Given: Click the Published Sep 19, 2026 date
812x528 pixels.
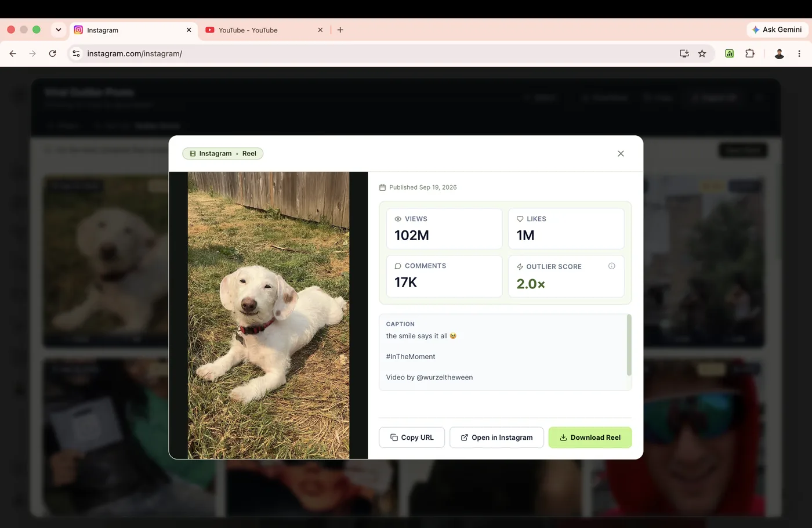Looking at the screenshot, I should (423, 187).
